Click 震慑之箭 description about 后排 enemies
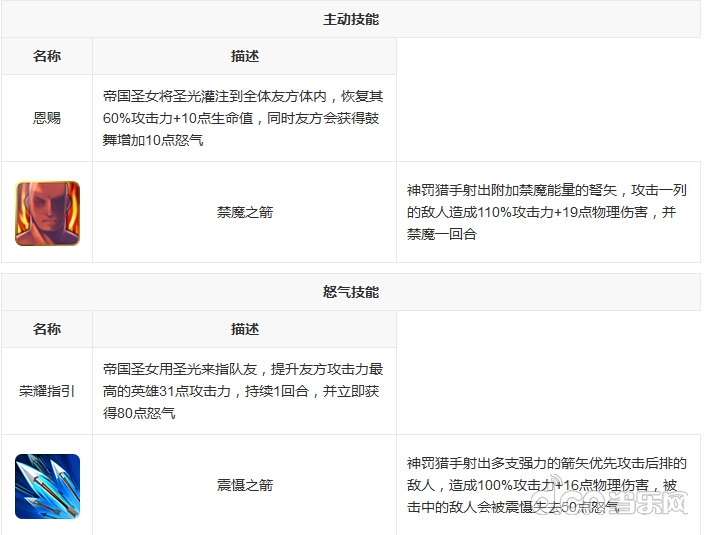This screenshot has height=535, width=708. [x=547, y=485]
